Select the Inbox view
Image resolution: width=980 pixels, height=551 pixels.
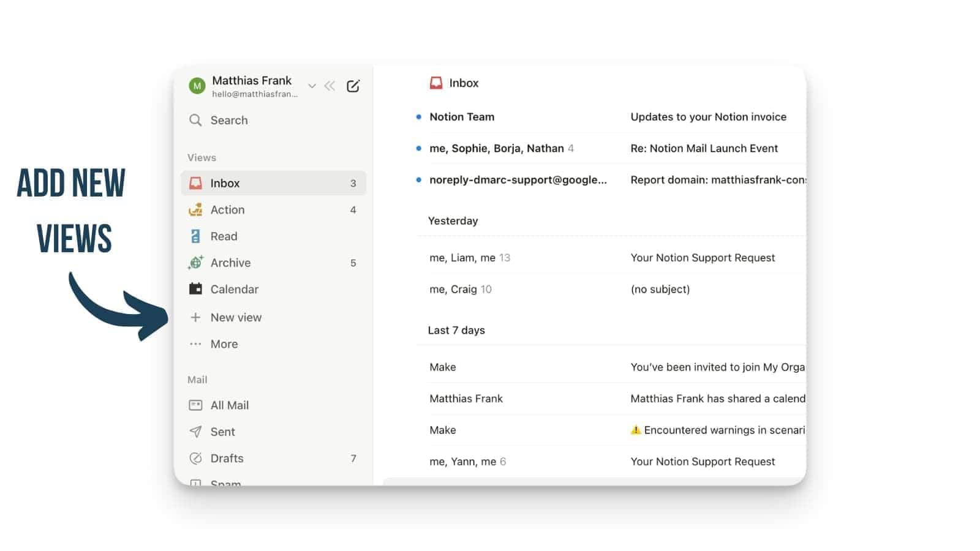225,182
